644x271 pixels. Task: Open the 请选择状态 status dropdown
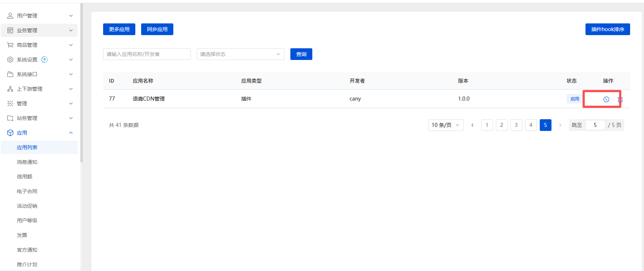(x=240, y=54)
